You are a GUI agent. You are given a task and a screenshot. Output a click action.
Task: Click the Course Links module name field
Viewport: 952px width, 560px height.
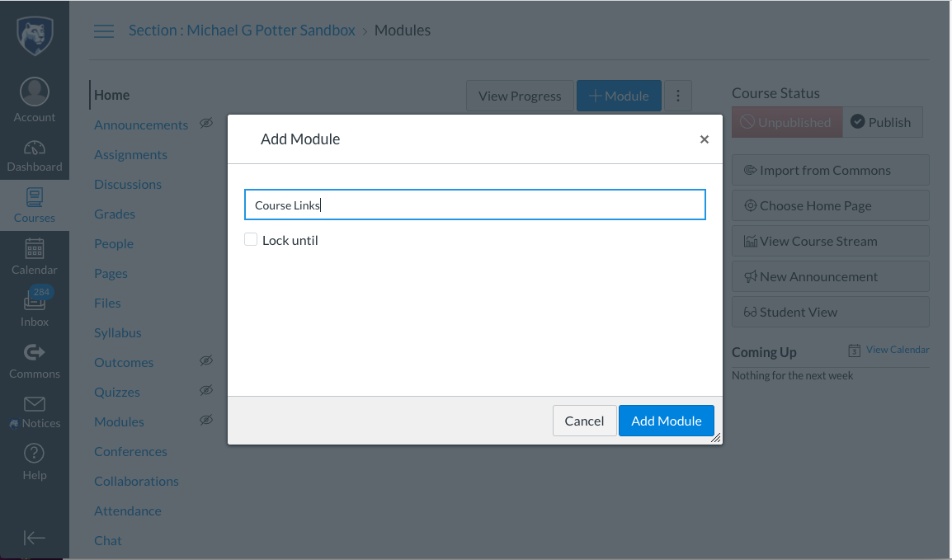point(475,205)
